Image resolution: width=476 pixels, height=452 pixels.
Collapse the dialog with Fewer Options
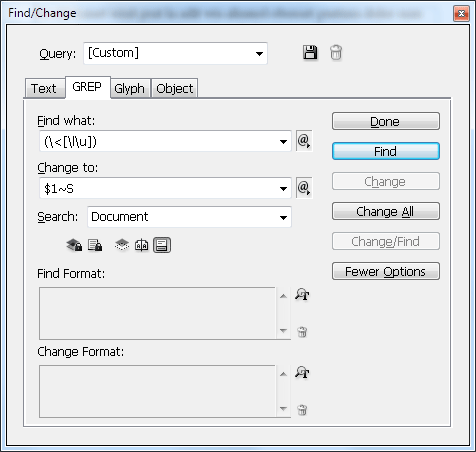point(386,271)
